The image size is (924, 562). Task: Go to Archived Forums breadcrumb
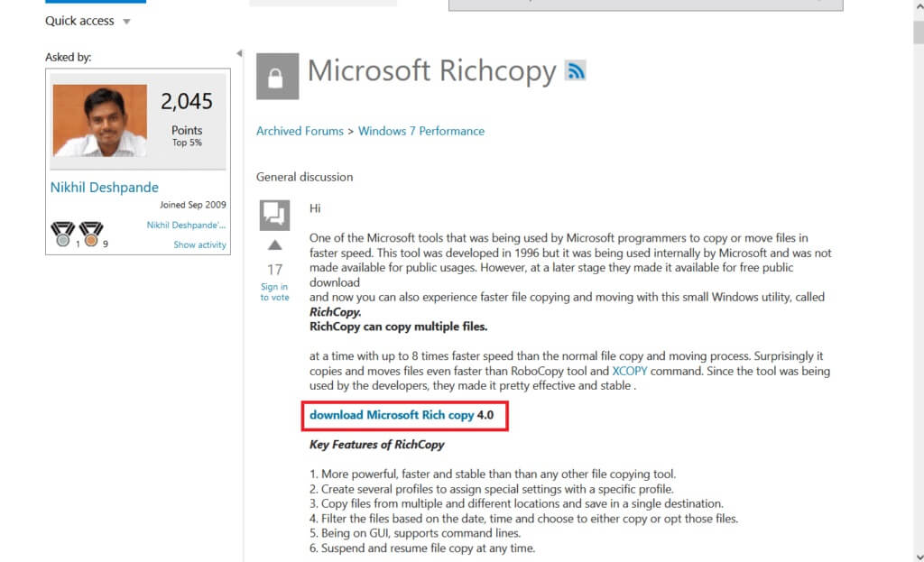pyautogui.click(x=300, y=131)
